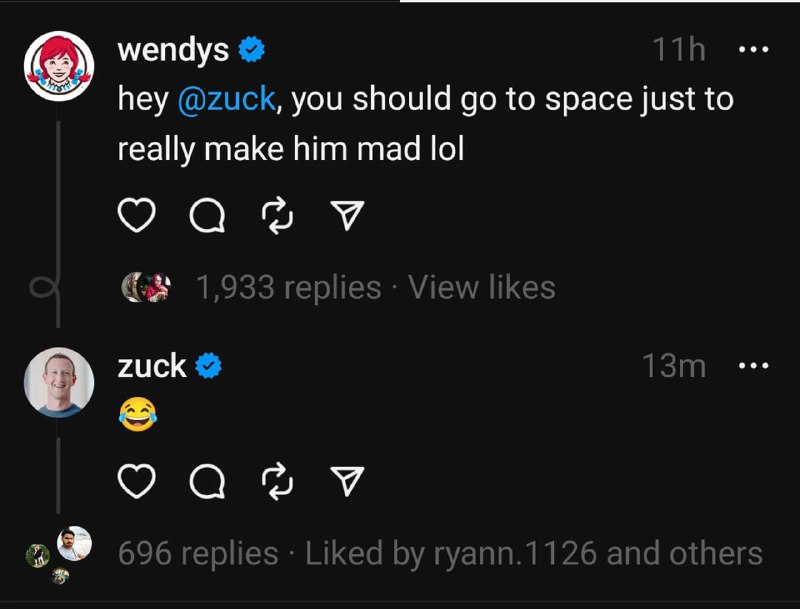Viewport: 800px width, 609px height.
Task: Open the wendys username link
Action: (x=173, y=49)
